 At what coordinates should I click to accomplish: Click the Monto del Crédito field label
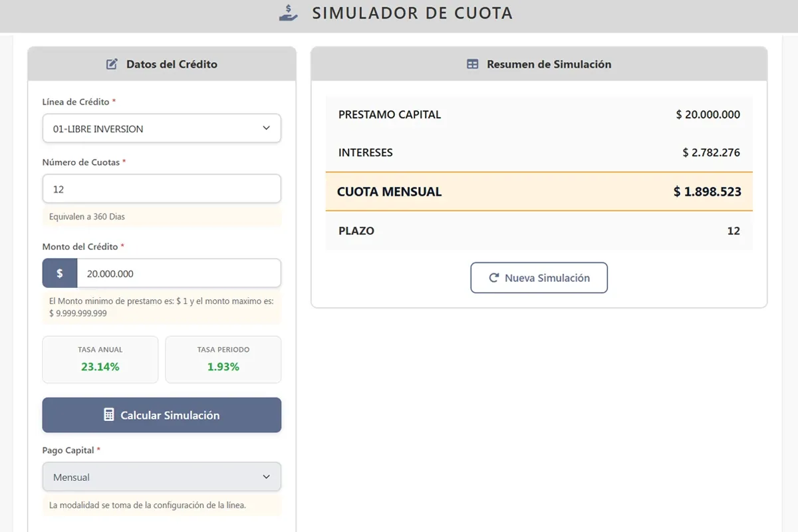click(83, 247)
